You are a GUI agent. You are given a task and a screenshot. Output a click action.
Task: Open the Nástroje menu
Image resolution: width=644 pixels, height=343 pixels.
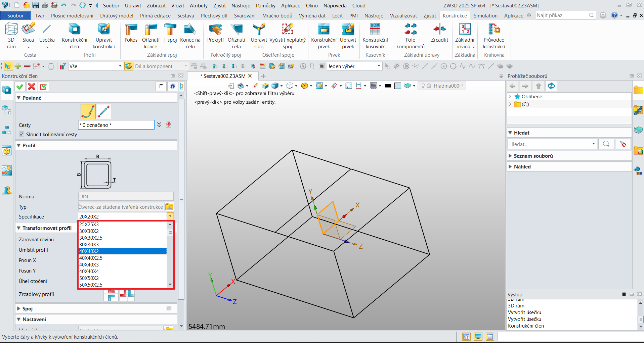click(241, 5)
